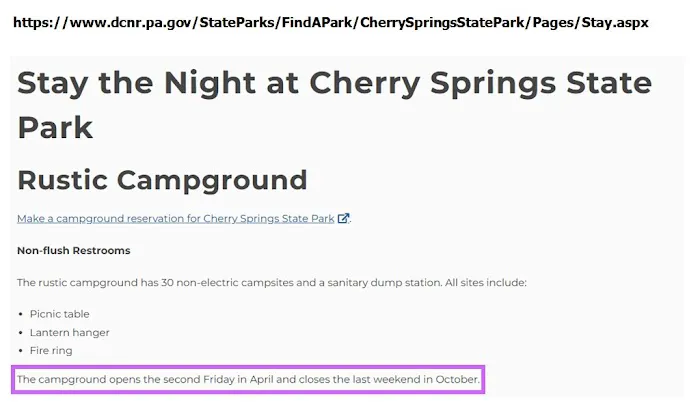The height and width of the screenshot is (412, 700).
Task: Open the campground reservation link
Action: point(176,218)
